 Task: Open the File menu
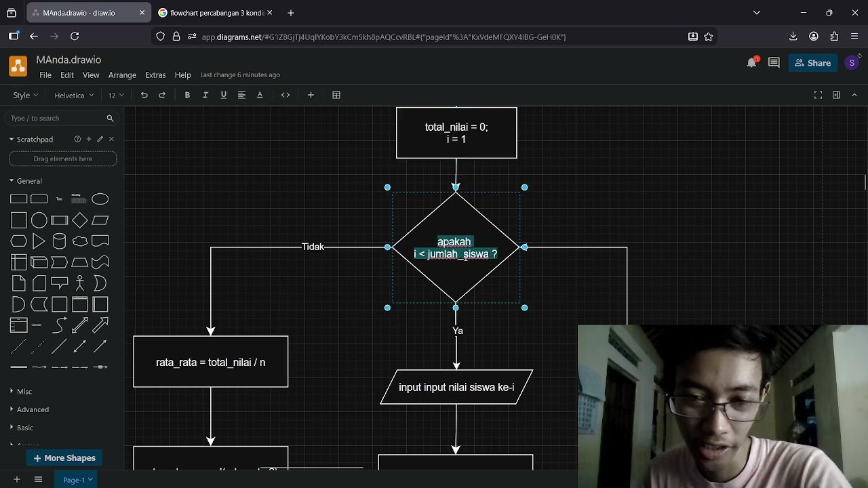pyautogui.click(x=45, y=75)
